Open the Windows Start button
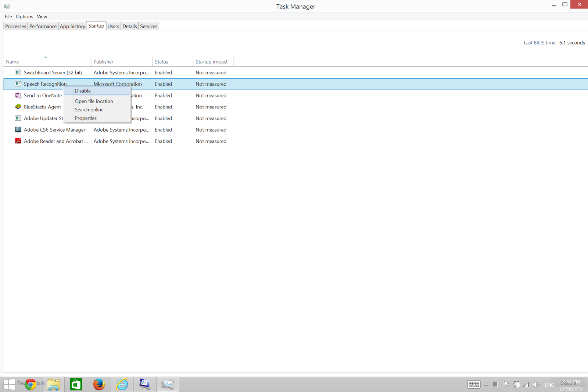The image size is (588, 392). pos(9,384)
